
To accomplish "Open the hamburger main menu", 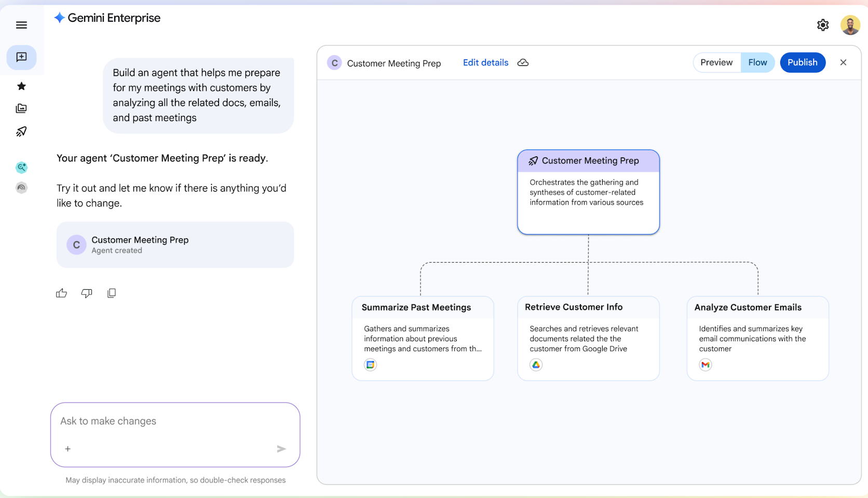I will (21, 25).
